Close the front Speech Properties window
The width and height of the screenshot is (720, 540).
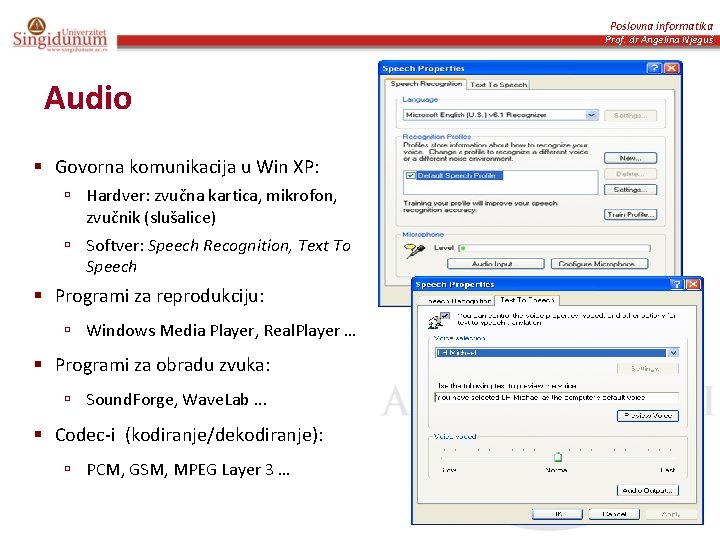point(693,284)
